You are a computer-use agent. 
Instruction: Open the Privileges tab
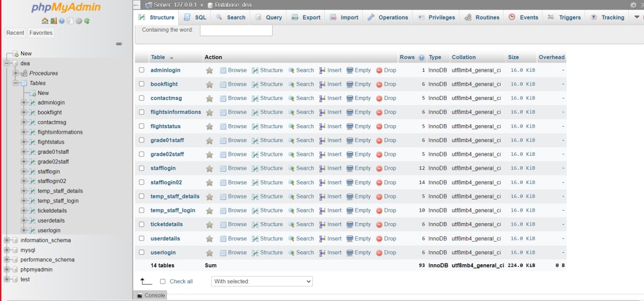click(x=436, y=17)
